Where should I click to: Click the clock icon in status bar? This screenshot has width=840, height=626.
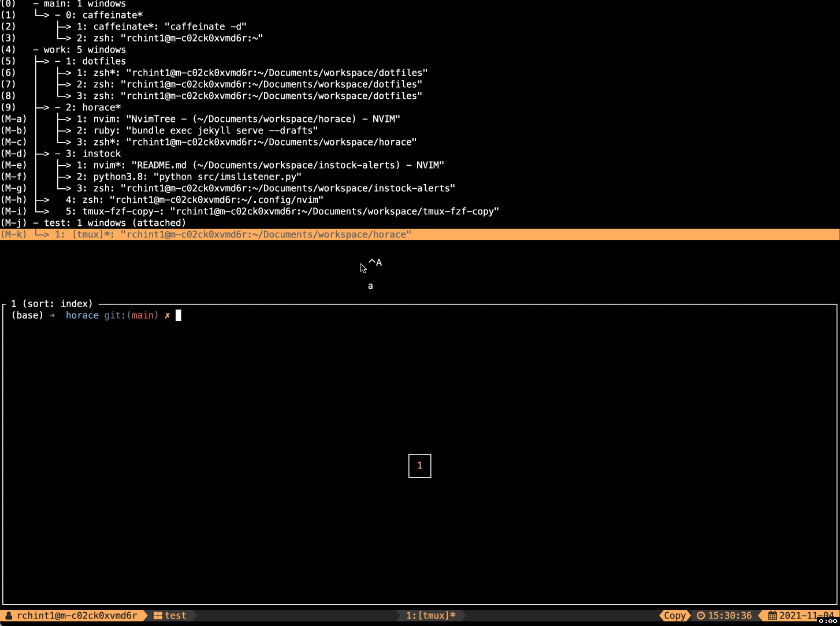coord(701,616)
